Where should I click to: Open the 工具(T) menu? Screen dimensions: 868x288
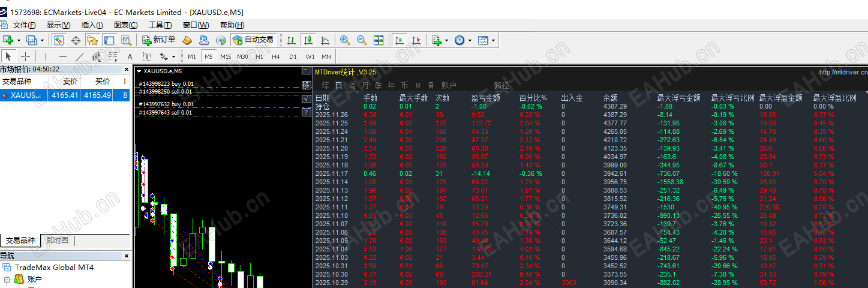pos(160,25)
